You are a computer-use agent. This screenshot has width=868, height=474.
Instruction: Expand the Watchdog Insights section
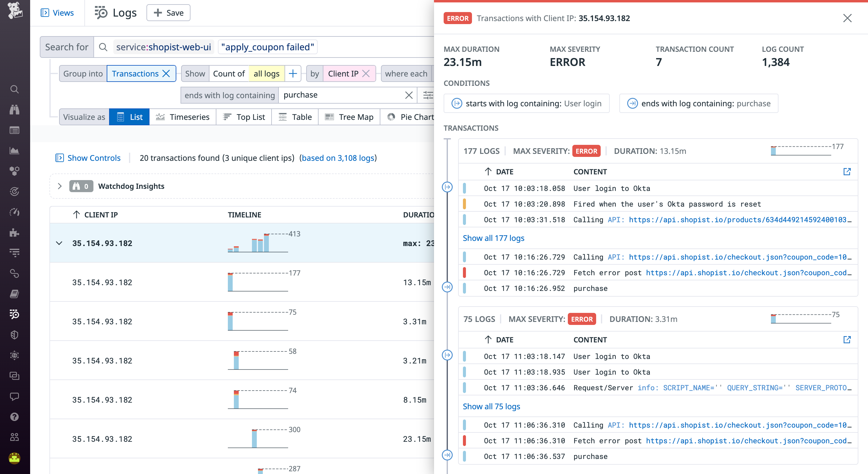[60, 186]
